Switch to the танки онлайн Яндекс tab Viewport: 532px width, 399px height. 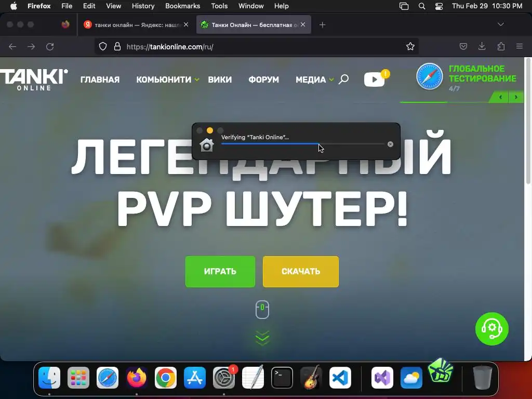(x=137, y=24)
